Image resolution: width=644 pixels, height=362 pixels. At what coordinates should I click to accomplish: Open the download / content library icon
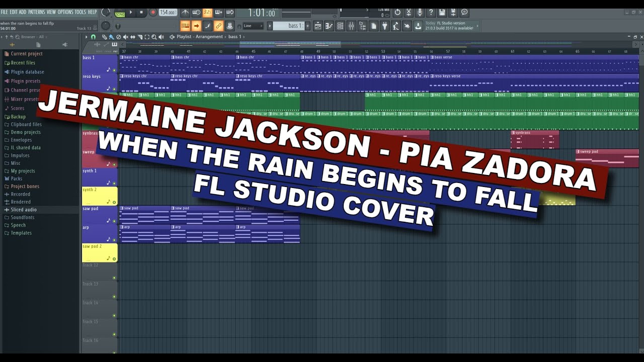pyautogui.click(x=418, y=26)
